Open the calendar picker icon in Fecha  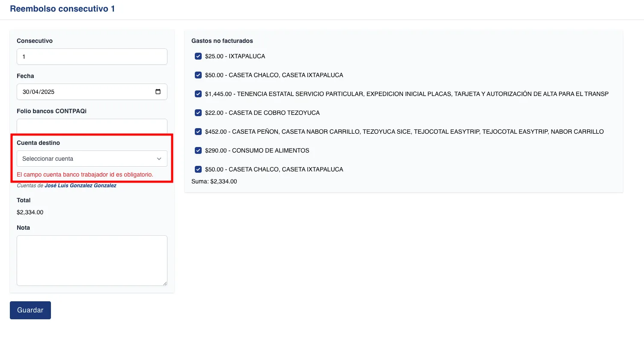[158, 92]
